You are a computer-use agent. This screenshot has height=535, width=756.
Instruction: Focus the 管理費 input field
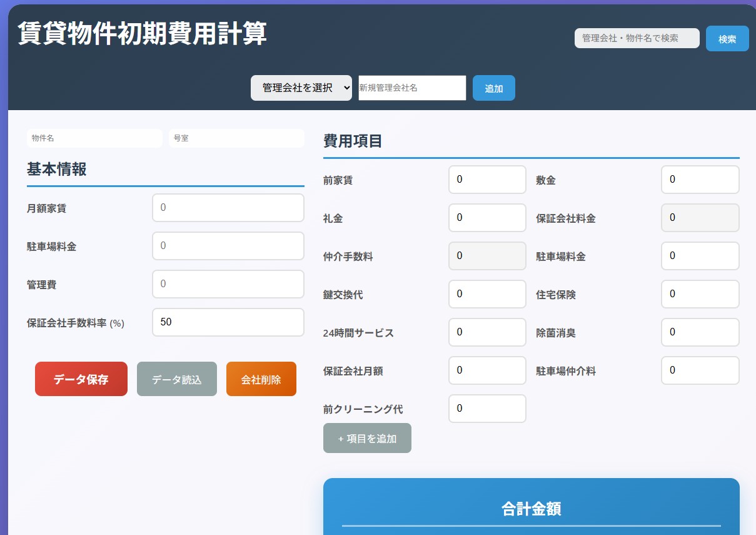pos(228,284)
